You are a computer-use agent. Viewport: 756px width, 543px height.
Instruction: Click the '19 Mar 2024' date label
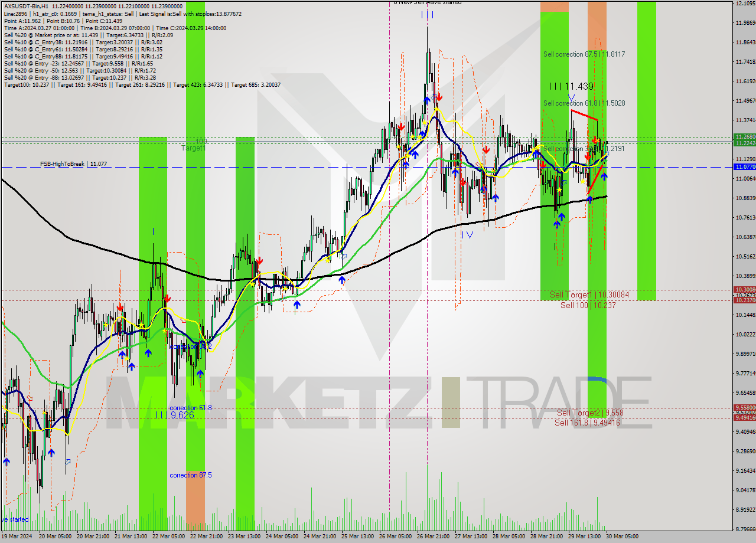pyautogui.click(x=18, y=537)
